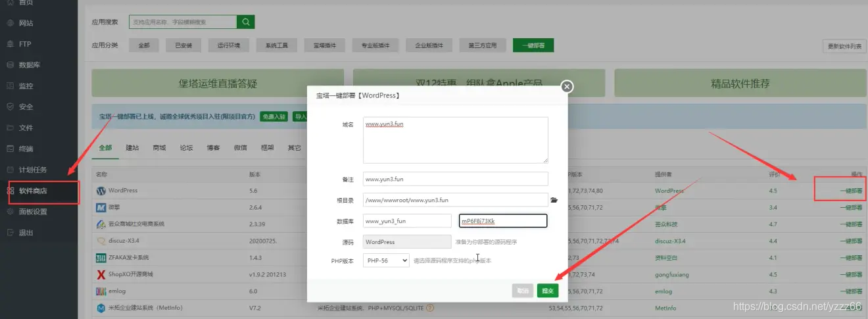Click the 终端 terminal icon in sidebar

tap(10, 149)
